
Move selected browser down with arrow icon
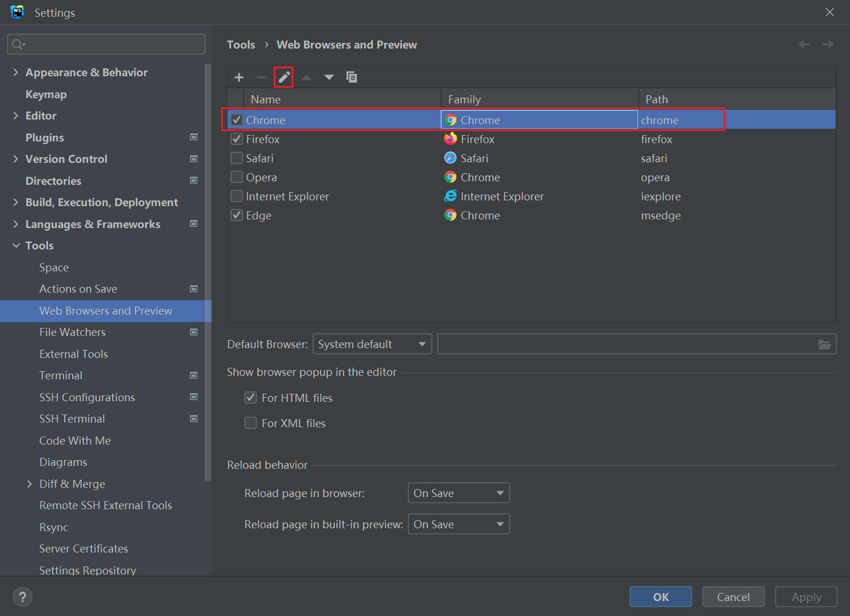(x=329, y=77)
